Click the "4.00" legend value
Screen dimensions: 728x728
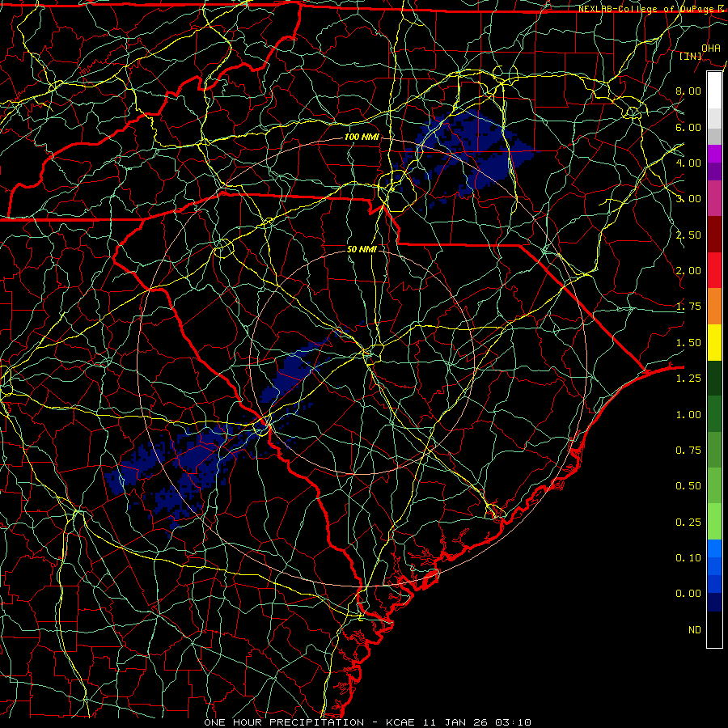coord(688,163)
